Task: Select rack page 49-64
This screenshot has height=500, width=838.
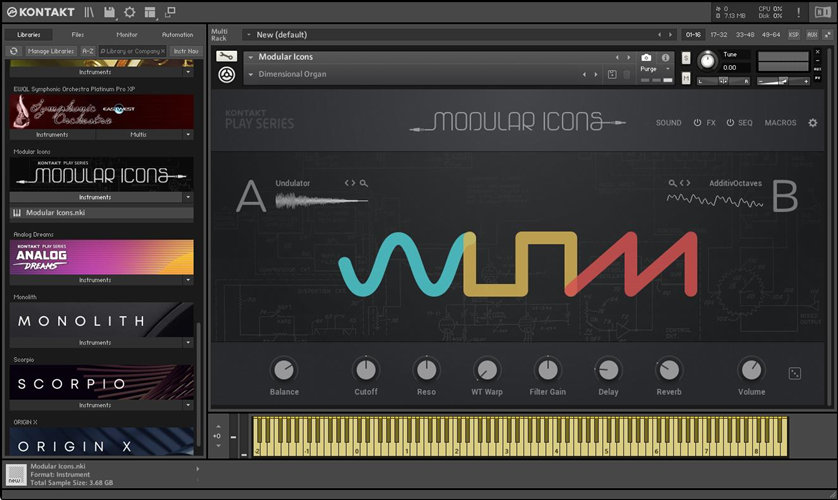Action: [771, 35]
